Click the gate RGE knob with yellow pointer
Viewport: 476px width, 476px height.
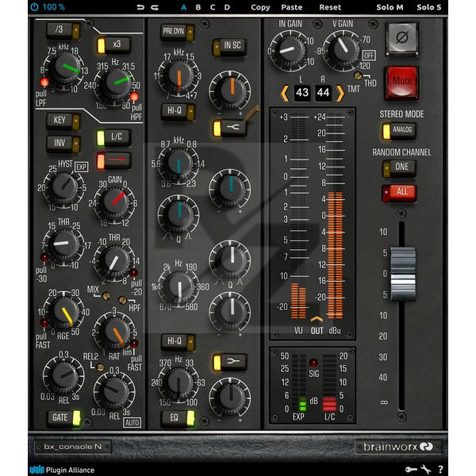pos(65,313)
